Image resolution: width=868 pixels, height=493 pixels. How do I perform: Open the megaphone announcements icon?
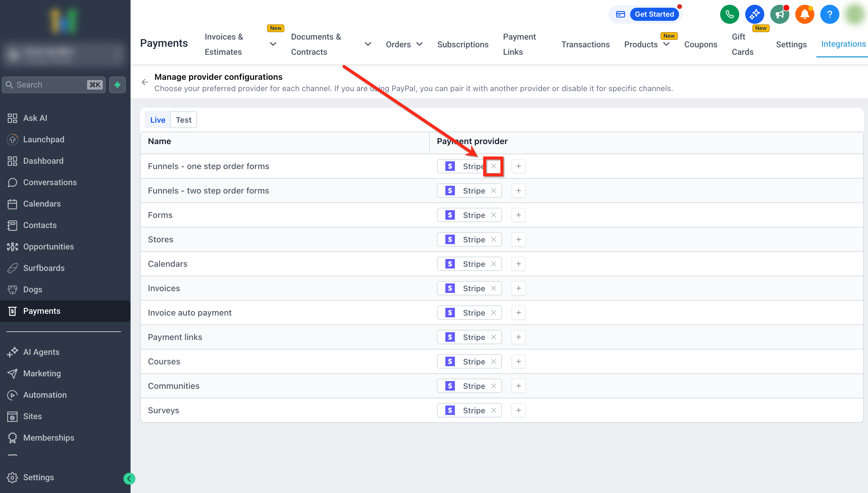pos(779,14)
